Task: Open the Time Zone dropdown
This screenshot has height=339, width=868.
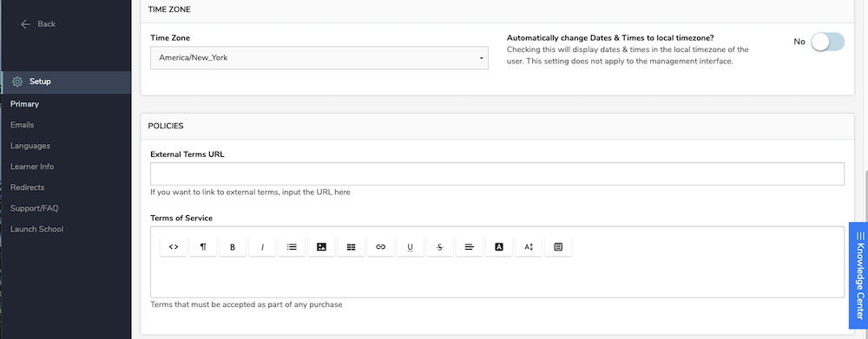Action: click(319, 57)
